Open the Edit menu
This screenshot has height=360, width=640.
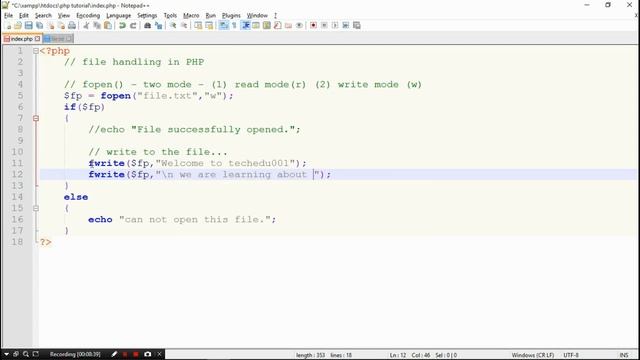(24, 16)
